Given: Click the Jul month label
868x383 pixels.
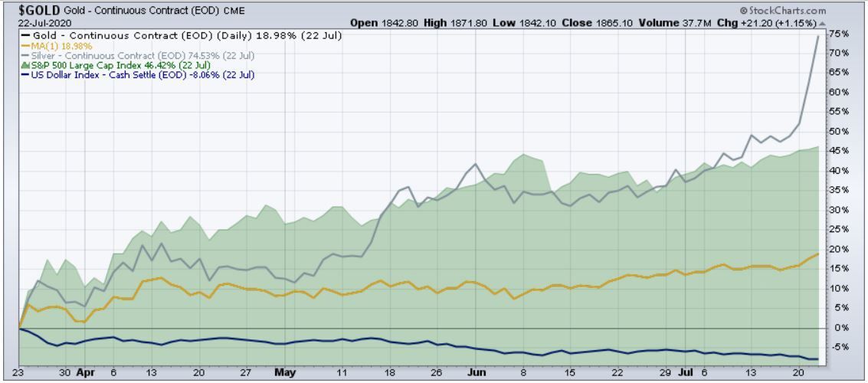Looking at the screenshot, I should (686, 372).
